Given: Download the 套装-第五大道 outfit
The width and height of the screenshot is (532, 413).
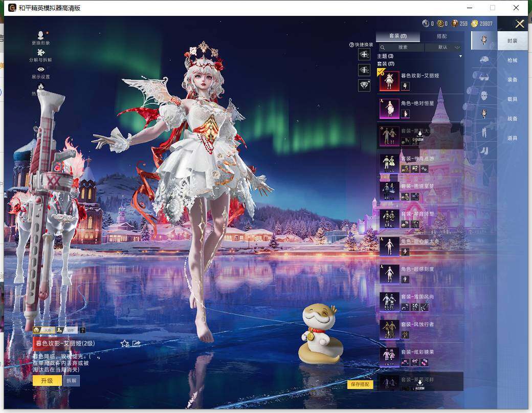Looking at the screenshot, I should (419, 135).
